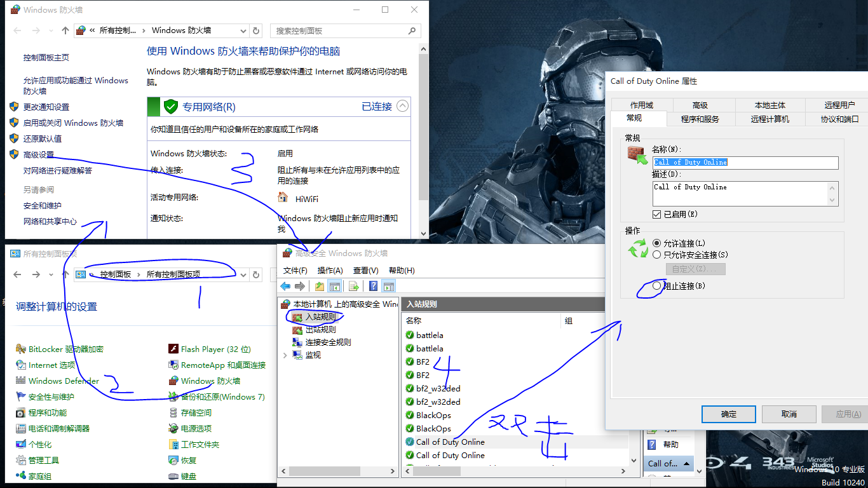Click the 名称(N) text field
The width and height of the screenshot is (868, 488).
click(745, 163)
